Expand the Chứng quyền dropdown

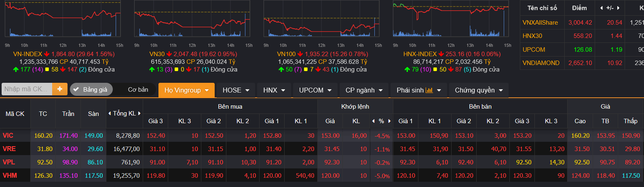479,90
